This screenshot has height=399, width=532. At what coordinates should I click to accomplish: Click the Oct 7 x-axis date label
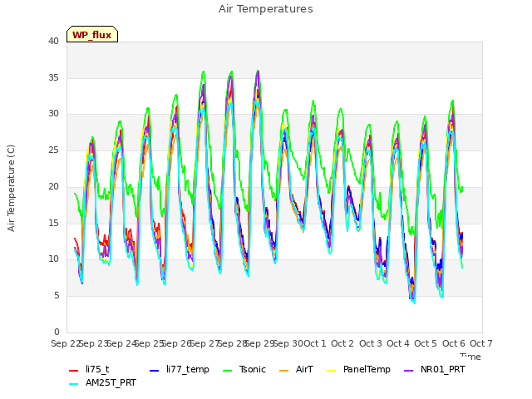pyautogui.click(x=481, y=343)
